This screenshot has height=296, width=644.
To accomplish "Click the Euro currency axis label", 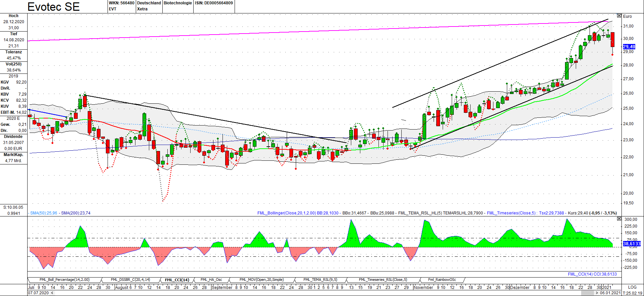I will (x=627, y=16).
